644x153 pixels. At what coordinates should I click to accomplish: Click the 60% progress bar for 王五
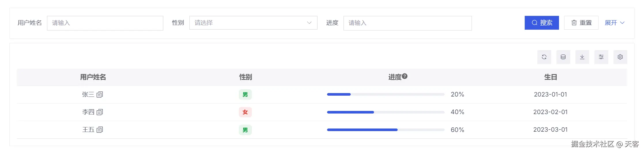(386, 130)
